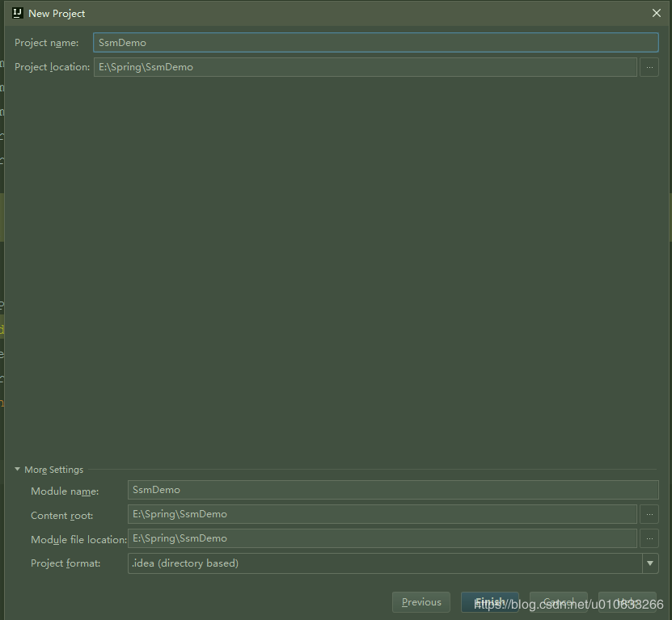
Task: Click the IntelliJ IDEA logo in the title bar
Action: pyautogui.click(x=17, y=13)
